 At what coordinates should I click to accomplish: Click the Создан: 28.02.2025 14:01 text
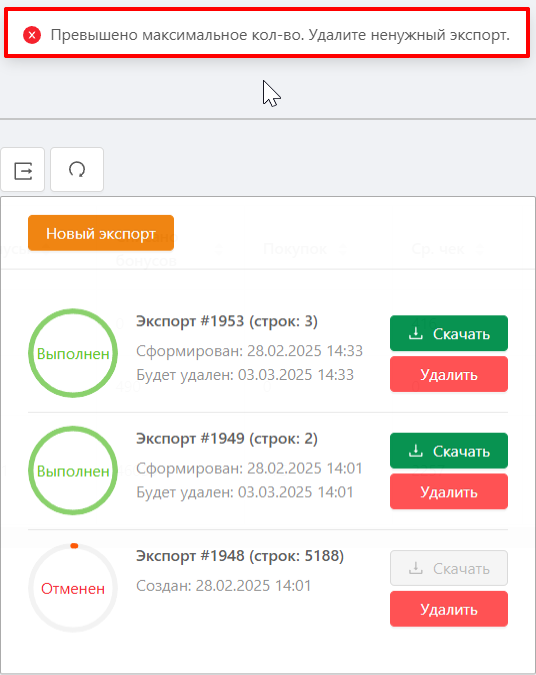[x=223, y=585]
